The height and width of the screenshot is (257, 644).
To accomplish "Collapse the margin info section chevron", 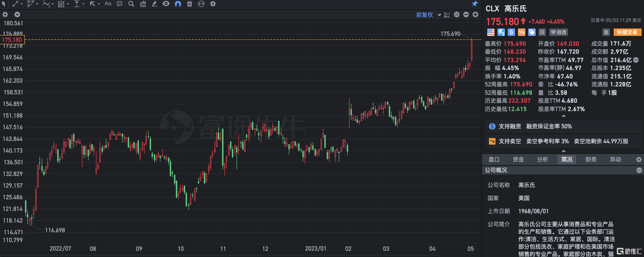I will click(563, 151).
